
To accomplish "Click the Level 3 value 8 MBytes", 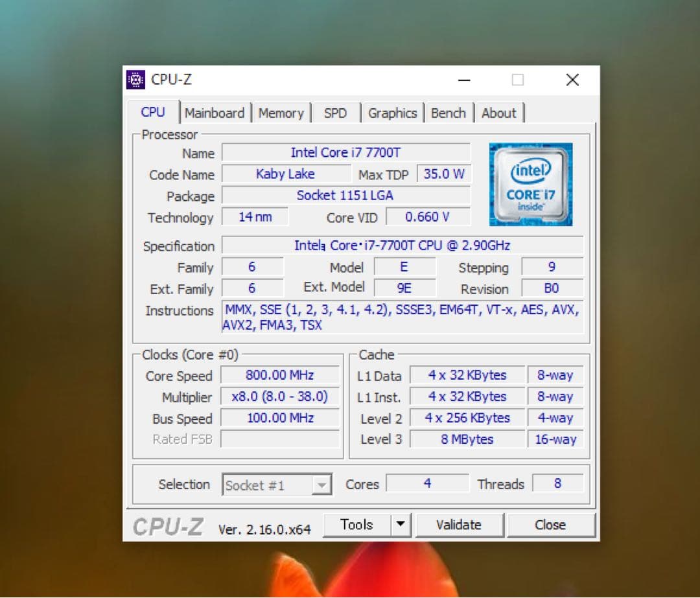I will point(467,439).
